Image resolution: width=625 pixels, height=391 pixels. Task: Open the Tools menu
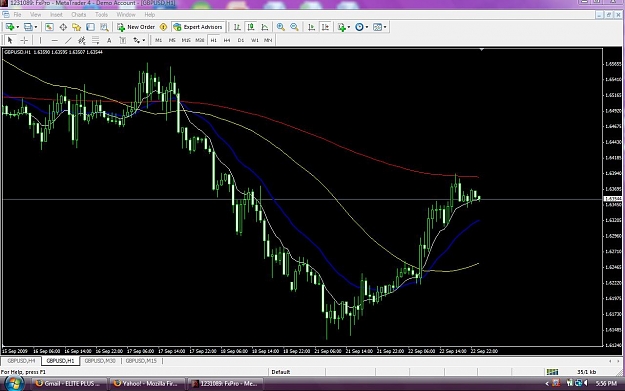(x=101, y=15)
